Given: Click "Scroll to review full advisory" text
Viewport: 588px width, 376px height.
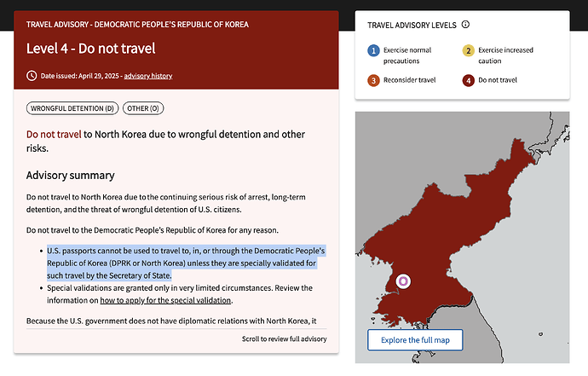Looking at the screenshot, I should pos(284,339).
